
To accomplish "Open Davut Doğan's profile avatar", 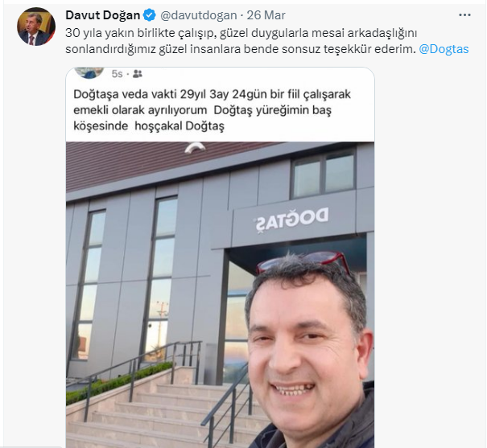I will click(x=36, y=27).
